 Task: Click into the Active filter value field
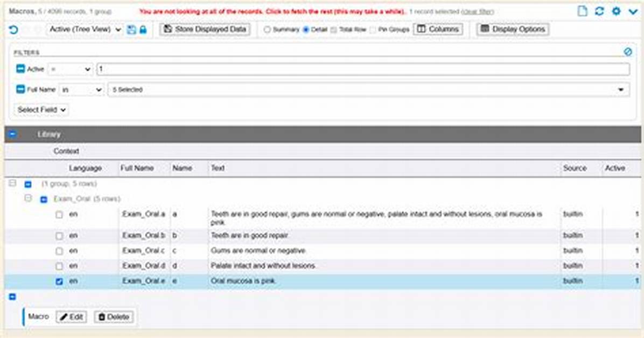click(363, 69)
